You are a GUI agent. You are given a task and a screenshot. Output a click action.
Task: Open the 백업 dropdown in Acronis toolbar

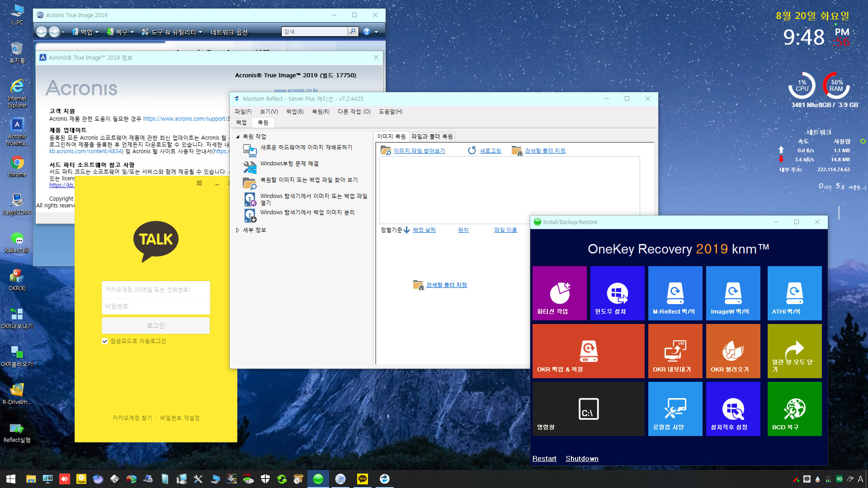point(85,32)
